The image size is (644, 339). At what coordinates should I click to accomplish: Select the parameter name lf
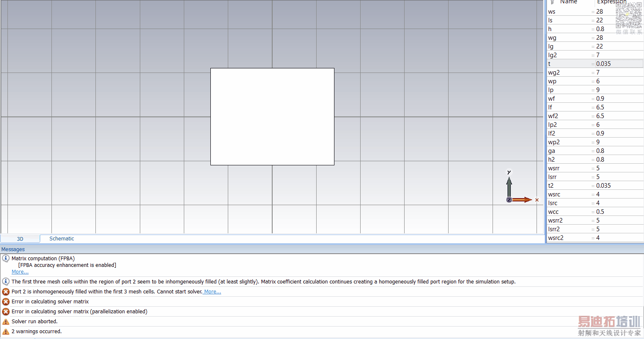[x=550, y=107]
